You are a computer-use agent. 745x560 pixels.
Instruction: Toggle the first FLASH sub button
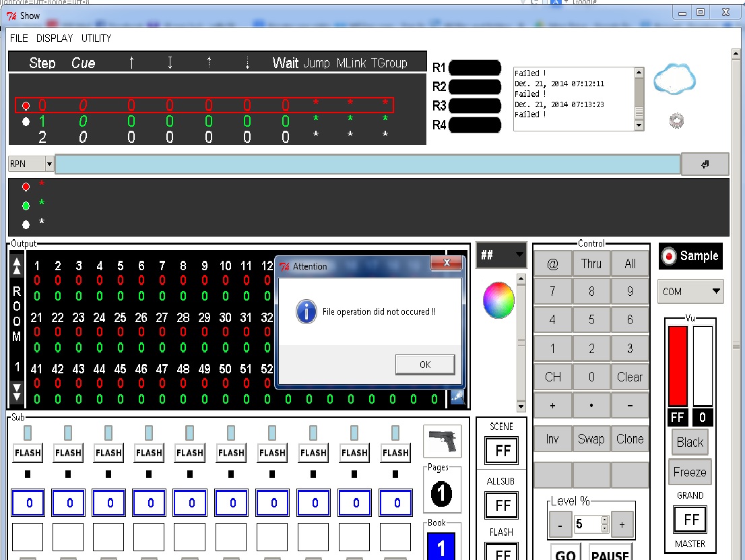click(28, 453)
